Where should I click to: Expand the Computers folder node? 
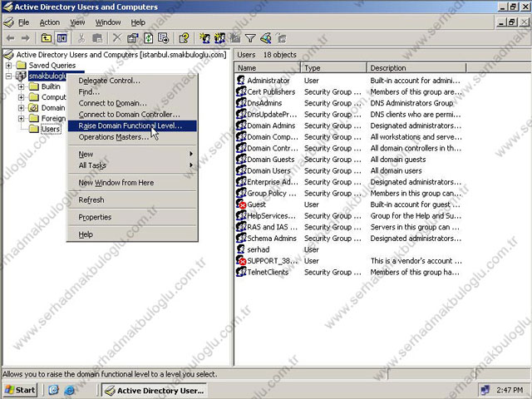pyautogui.click(x=21, y=97)
